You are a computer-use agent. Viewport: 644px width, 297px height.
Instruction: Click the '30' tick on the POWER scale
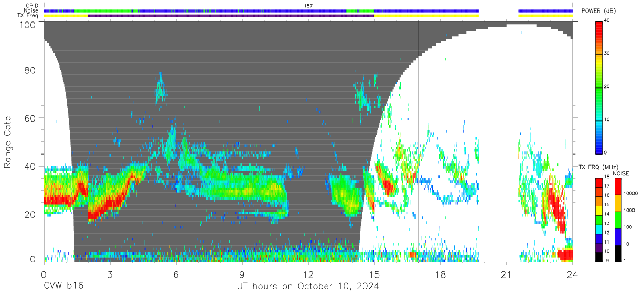pos(608,54)
